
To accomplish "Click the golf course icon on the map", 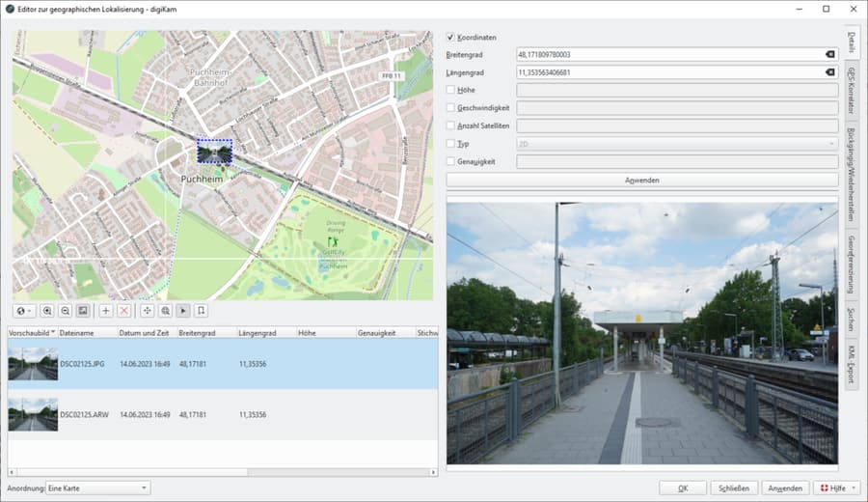I will pos(332,241).
